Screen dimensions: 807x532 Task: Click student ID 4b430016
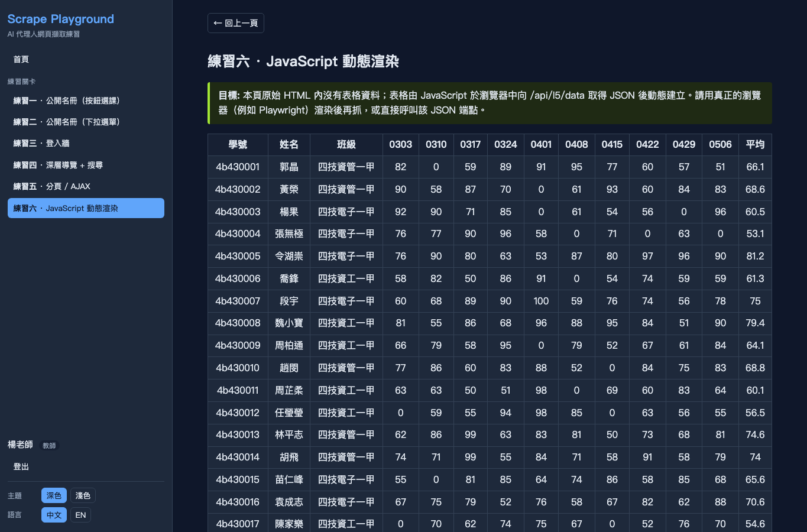click(238, 502)
